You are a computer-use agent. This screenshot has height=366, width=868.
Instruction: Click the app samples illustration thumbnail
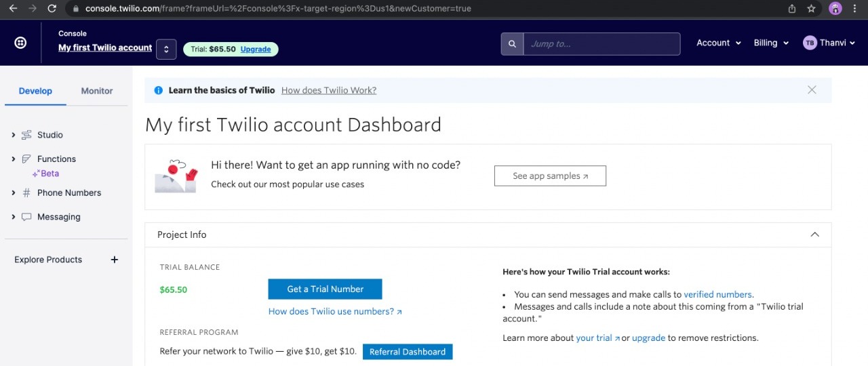click(x=176, y=176)
